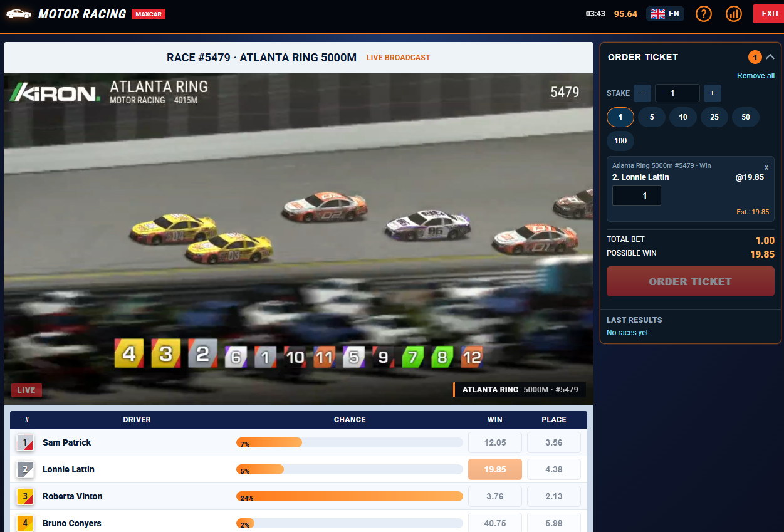The image size is (784, 532).
Task: Click the Motor Racing car logo icon
Action: coord(19,14)
